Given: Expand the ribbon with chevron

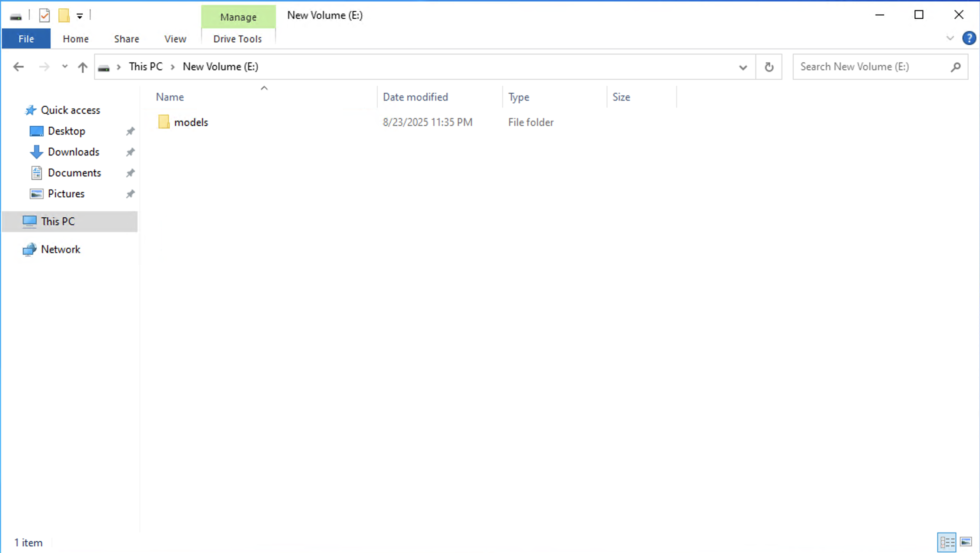Looking at the screenshot, I should [950, 38].
